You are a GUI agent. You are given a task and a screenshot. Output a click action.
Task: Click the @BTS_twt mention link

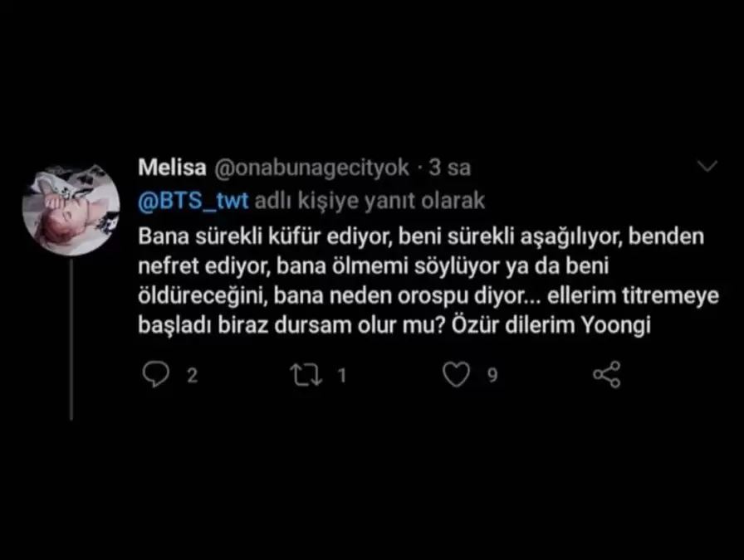[x=193, y=201]
